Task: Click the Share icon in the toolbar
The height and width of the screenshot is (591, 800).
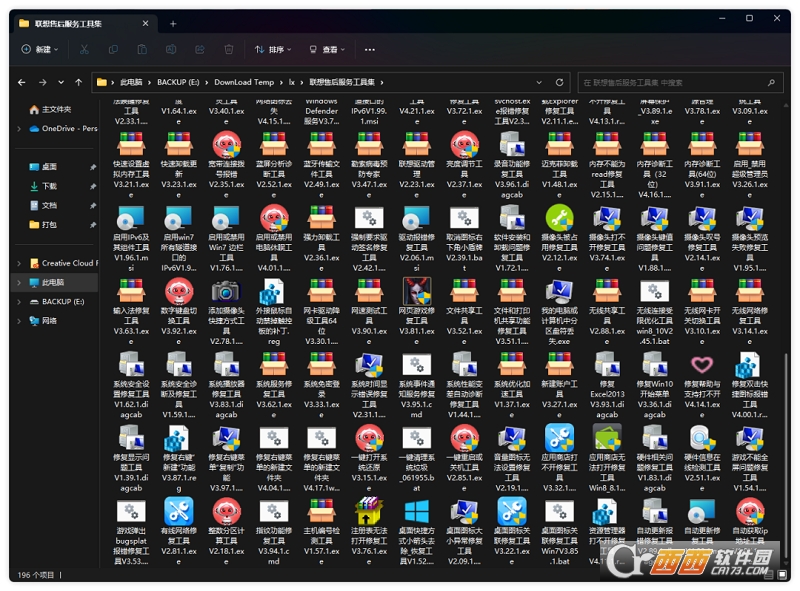Action: pyautogui.click(x=200, y=50)
